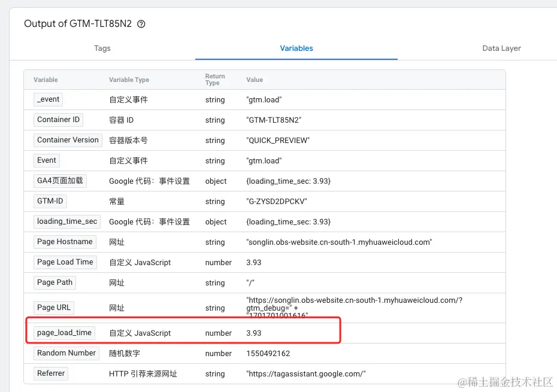Click the _event variable chip

49,99
